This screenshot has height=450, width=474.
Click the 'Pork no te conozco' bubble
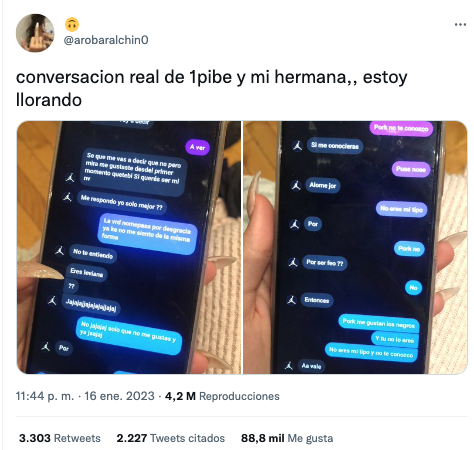coord(401,128)
